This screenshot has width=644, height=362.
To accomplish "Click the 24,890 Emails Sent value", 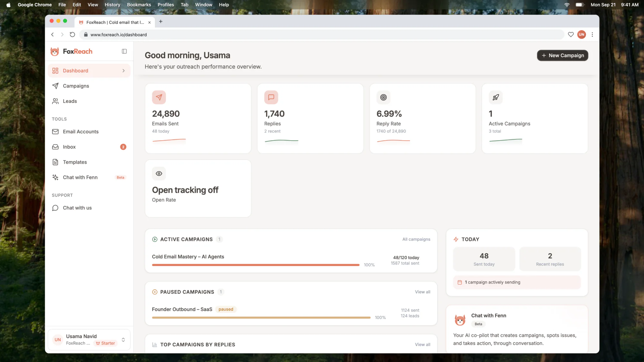I will point(166,114).
